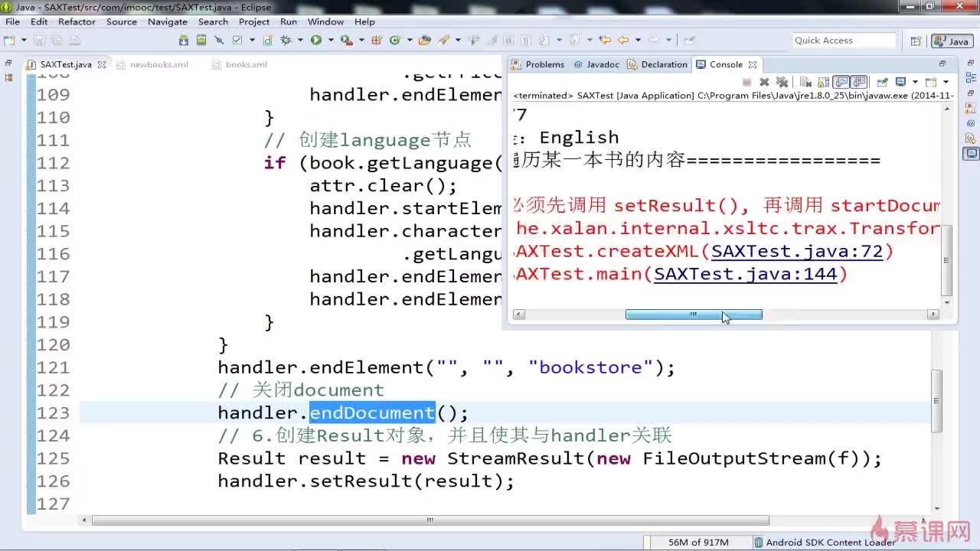
Task: Toggle Show Console on standard output change
Action: point(841,82)
